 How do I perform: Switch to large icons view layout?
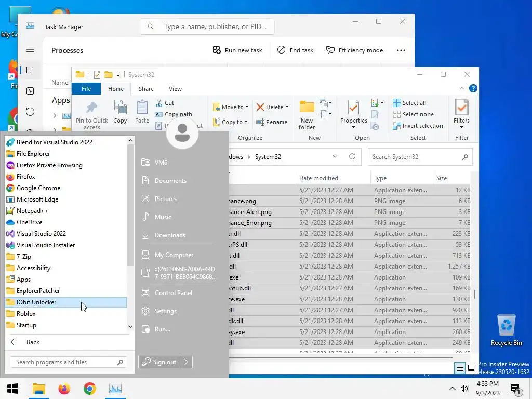[471, 368]
